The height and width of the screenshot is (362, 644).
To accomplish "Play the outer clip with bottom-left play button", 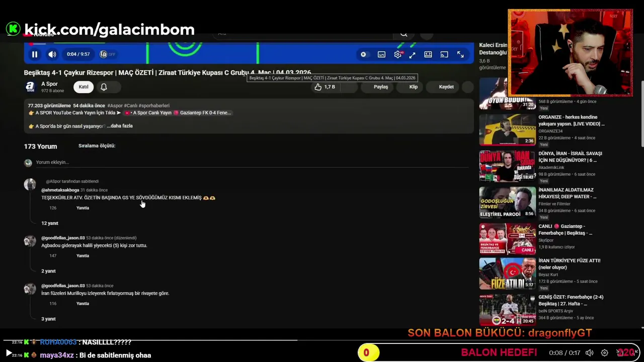I will [x=8, y=353].
